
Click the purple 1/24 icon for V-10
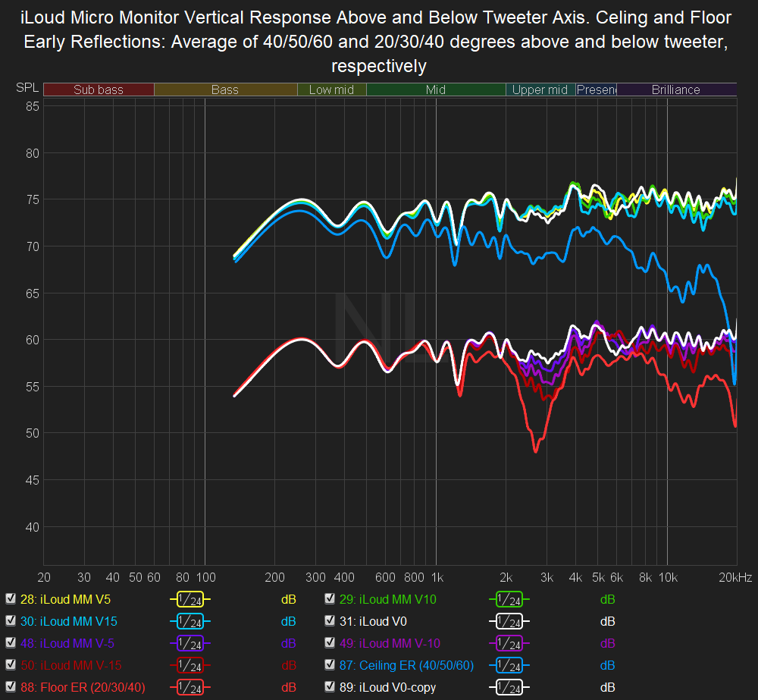pos(509,643)
